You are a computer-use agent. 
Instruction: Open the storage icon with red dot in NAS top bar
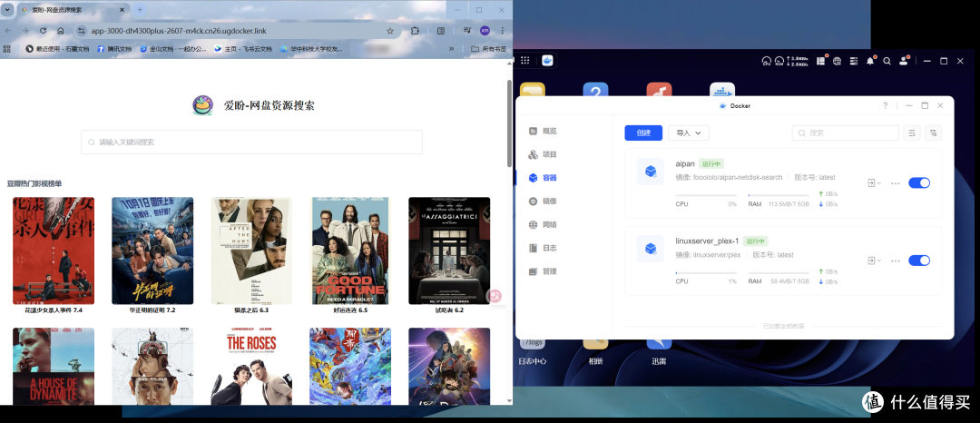822,61
